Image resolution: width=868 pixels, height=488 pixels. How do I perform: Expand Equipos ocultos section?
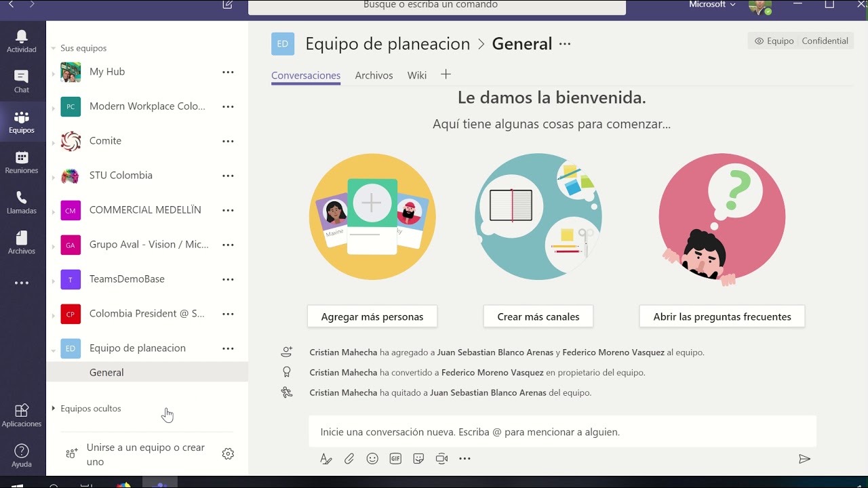tap(54, 409)
